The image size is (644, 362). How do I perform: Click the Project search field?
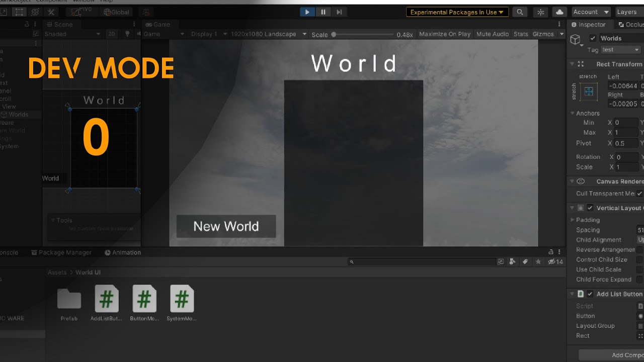coord(422,261)
